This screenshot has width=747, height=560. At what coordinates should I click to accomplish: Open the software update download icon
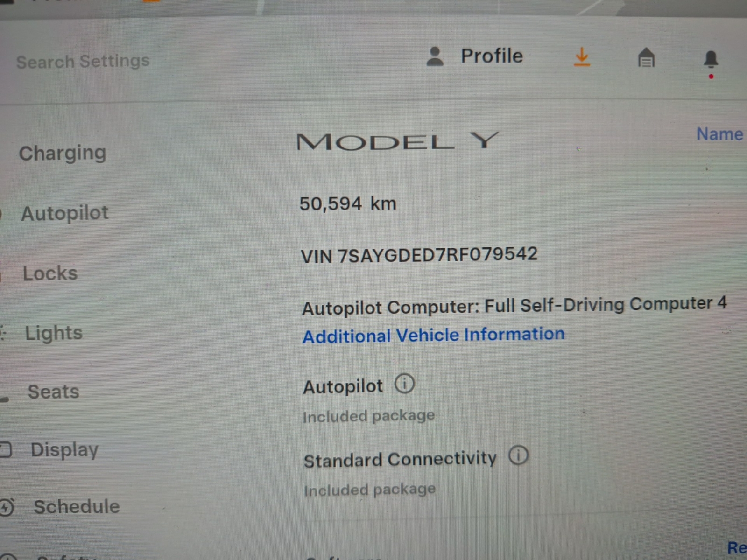click(x=582, y=57)
